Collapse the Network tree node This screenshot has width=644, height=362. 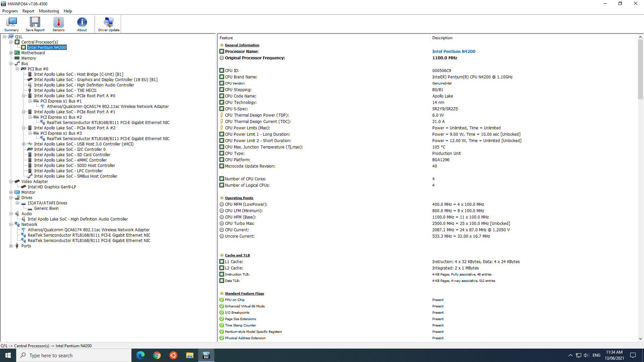click(11, 225)
